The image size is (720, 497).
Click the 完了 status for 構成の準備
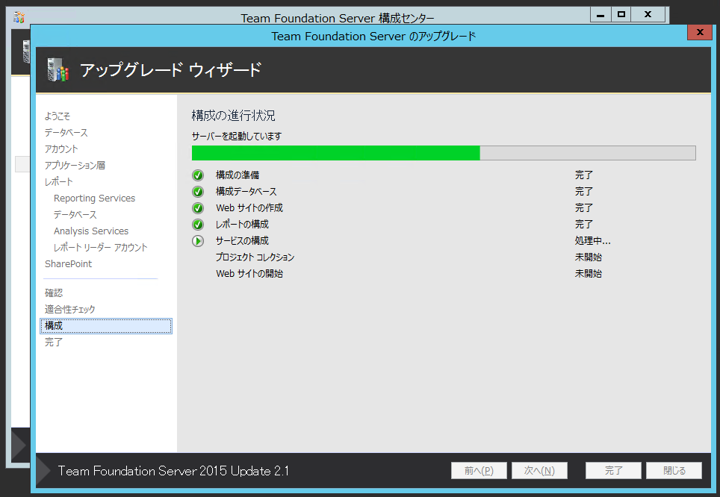(584, 175)
